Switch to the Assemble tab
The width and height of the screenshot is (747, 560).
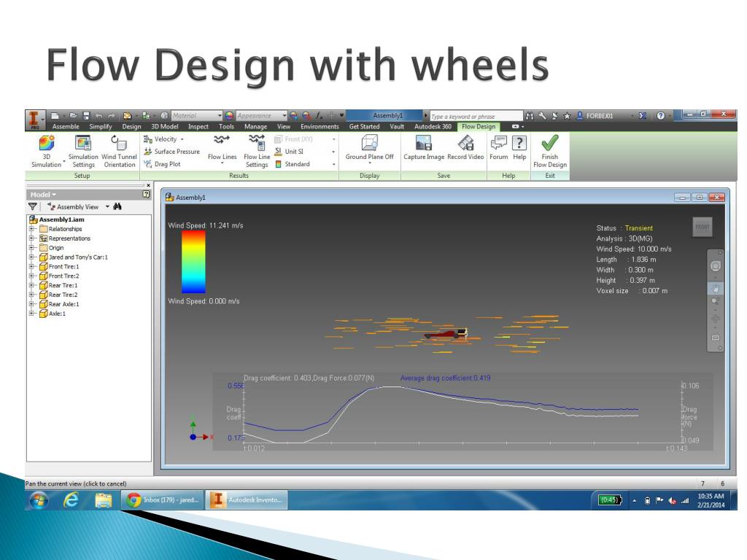(66, 127)
